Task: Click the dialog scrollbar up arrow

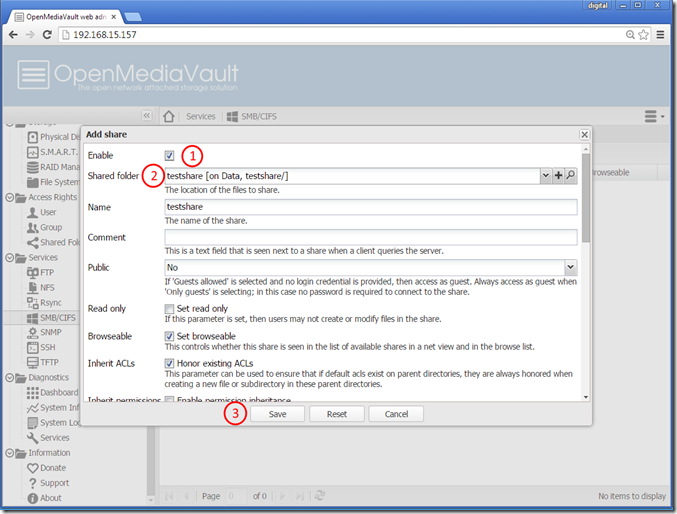Action: click(x=586, y=149)
